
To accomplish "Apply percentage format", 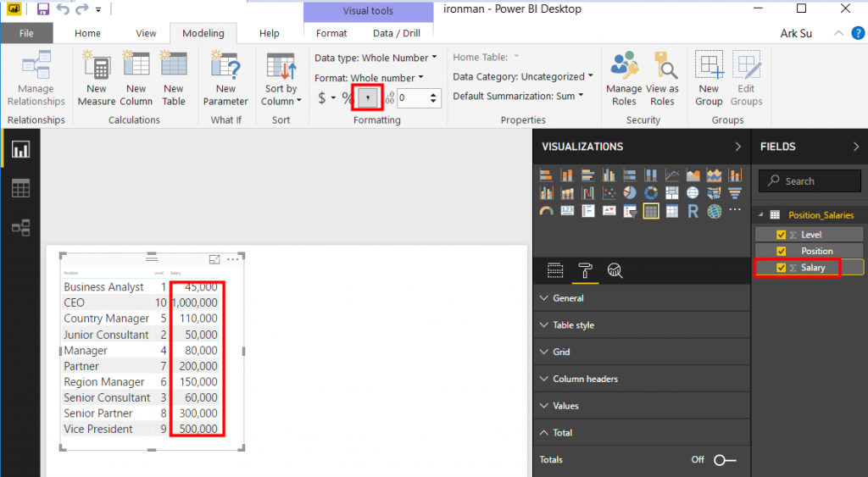I will pos(347,98).
